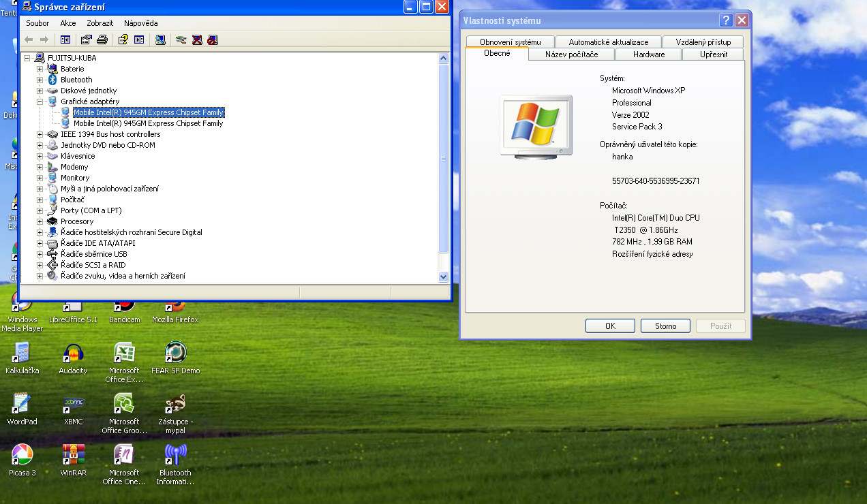Click the Properties toolbar icon
Image resolution: width=867 pixels, height=504 pixels.
coord(86,40)
